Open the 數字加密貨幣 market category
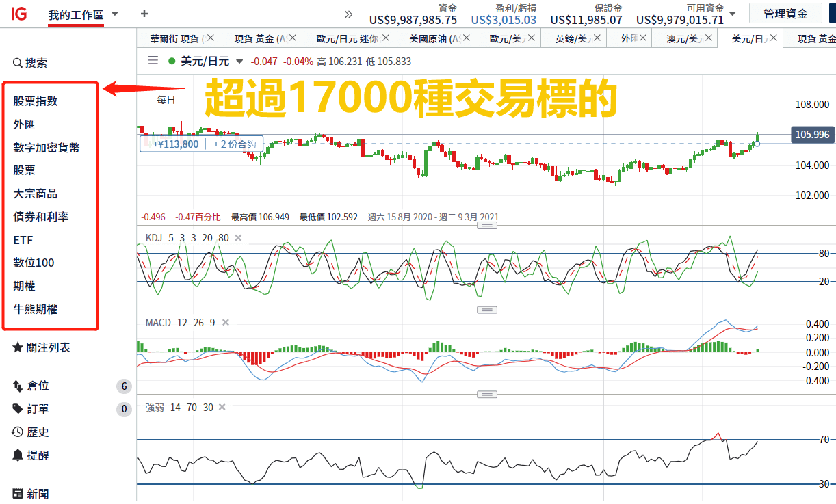Viewport: 836px width, 504px height. [x=47, y=147]
